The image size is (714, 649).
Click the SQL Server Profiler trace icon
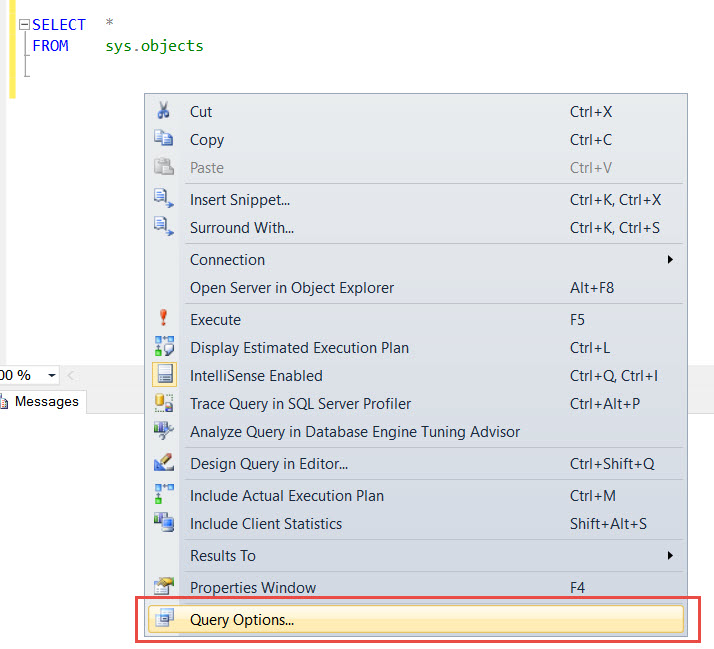pos(164,403)
